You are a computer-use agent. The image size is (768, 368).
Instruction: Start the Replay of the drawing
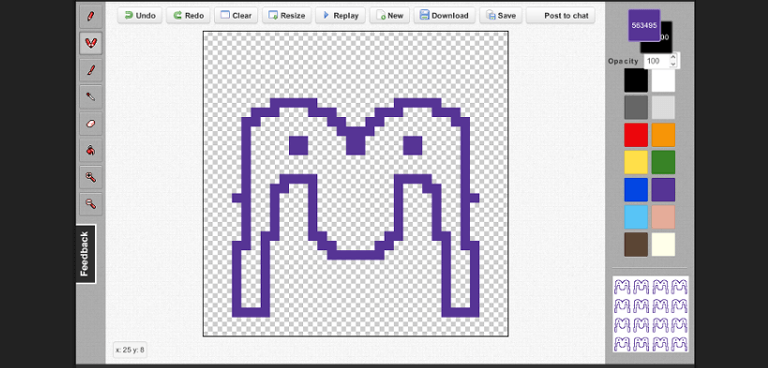click(x=340, y=15)
